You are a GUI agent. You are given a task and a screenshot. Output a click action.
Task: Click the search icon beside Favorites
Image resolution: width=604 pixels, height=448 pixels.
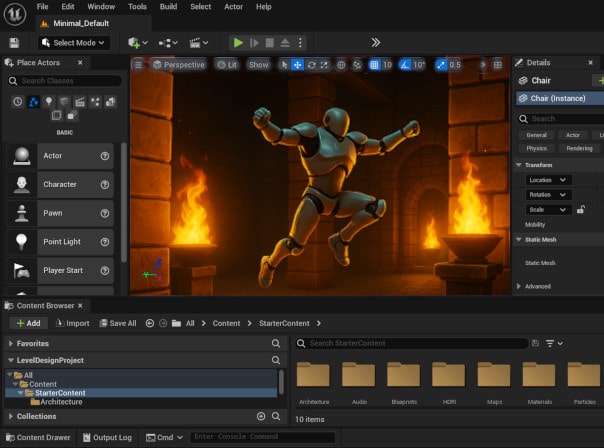click(x=276, y=343)
